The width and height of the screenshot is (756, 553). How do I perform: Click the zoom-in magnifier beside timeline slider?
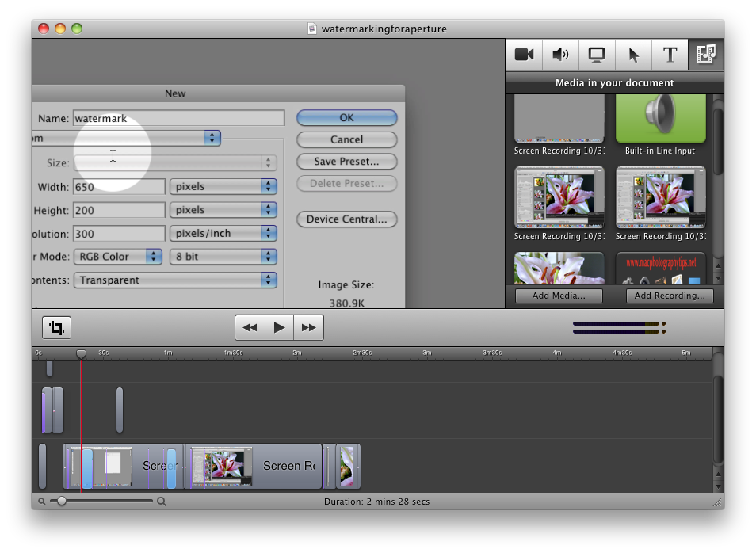click(162, 502)
